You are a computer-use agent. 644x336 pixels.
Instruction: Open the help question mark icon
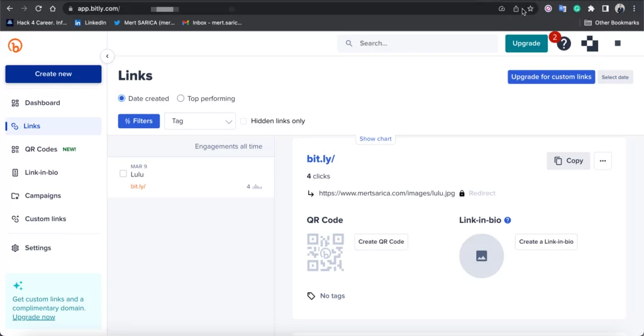coord(564,43)
